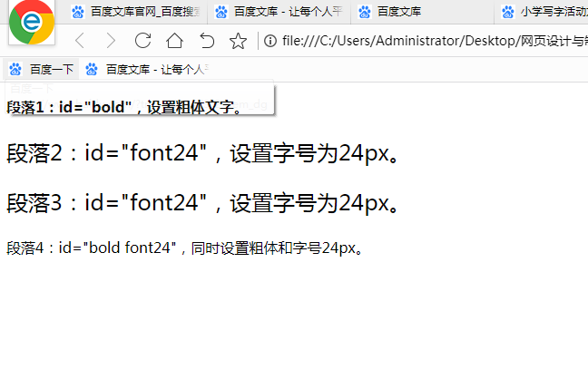Open 百度一下 bookmark
The width and height of the screenshot is (588, 379).
pyautogui.click(x=42, y=69)
